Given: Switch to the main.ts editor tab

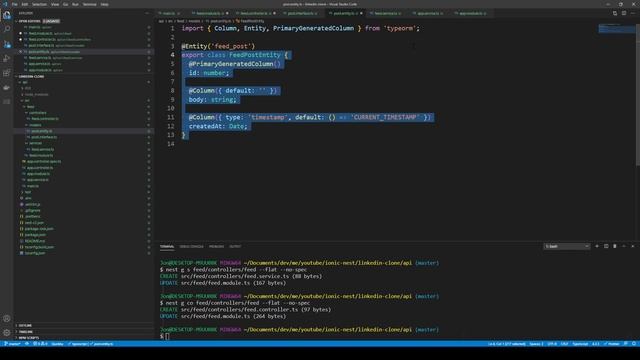Looking at the screenshot, I should (169, 13).
